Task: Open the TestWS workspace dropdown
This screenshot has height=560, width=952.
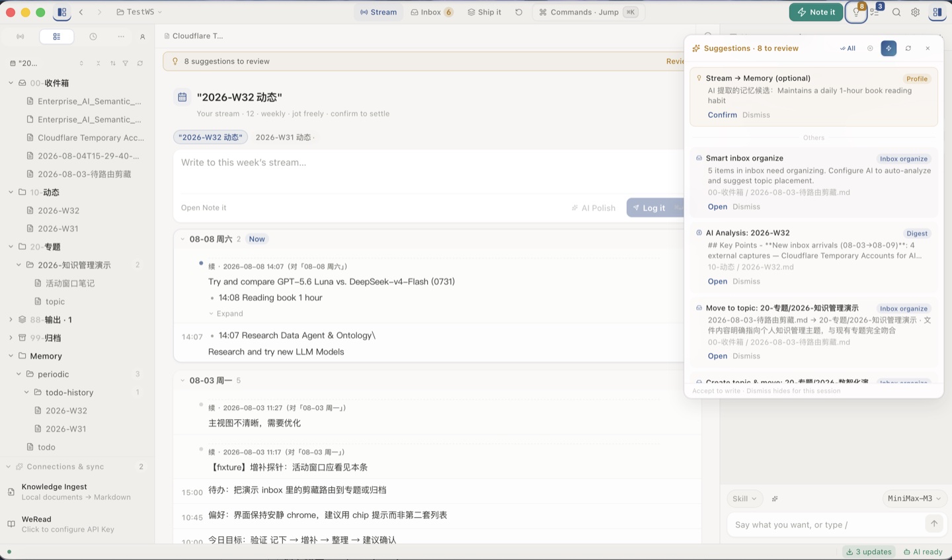Action: tap(139, 12)
